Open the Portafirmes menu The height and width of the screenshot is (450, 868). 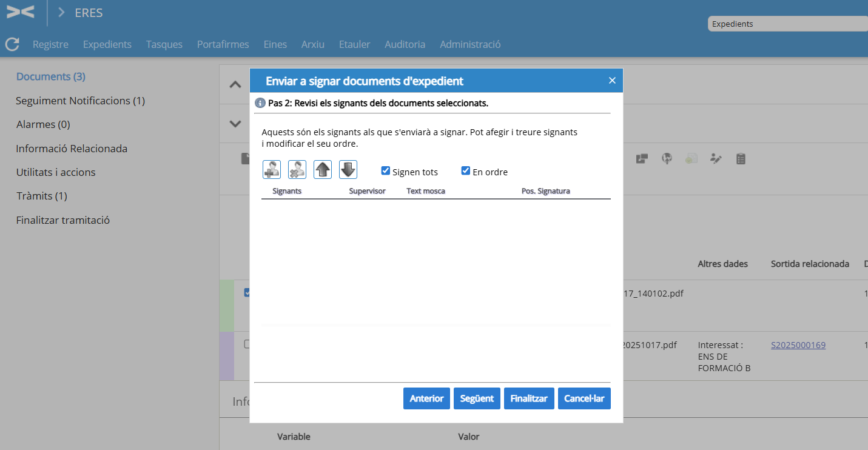tap(223, 44)
